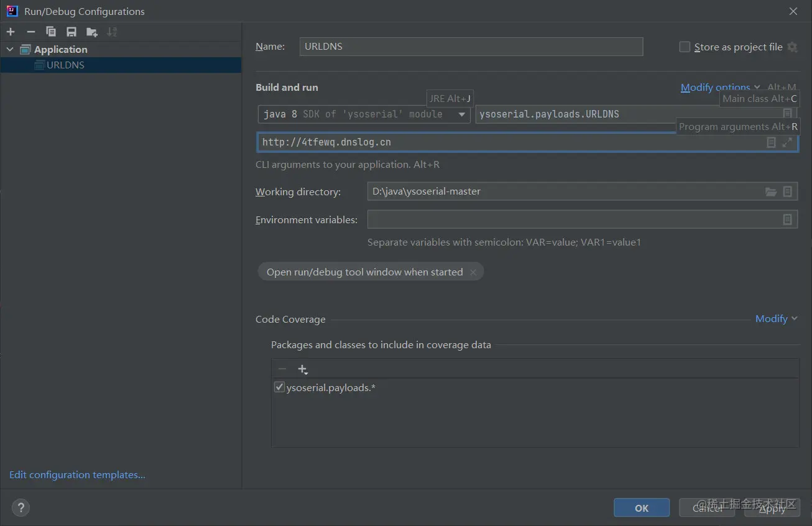
Task: Click the Apply button
Action: tap(772, 508)
